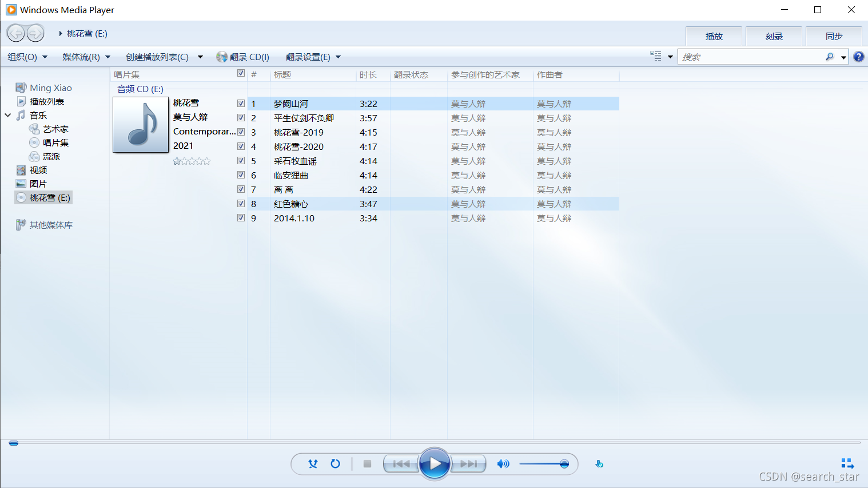Click the CD icon beside 翻录 CD(I)
Image resolution: width=868 pixels, height=488 pixels.
pyautogui.click(x=222, y=57)
